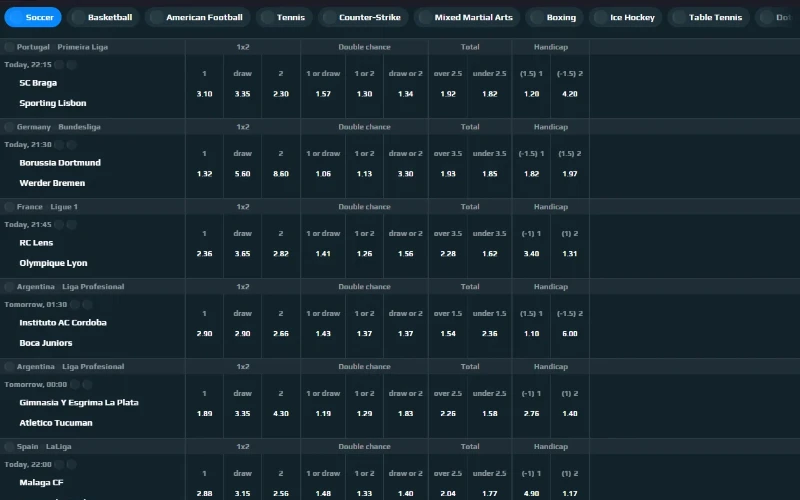Click the flag icon beside Portugal
Screen dimensions: 800x500
9,47
